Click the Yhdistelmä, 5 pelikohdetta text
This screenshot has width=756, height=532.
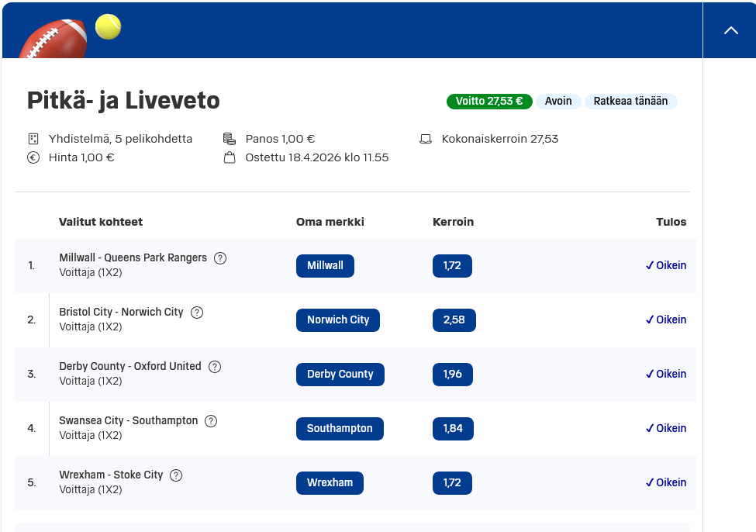point(120,140)
